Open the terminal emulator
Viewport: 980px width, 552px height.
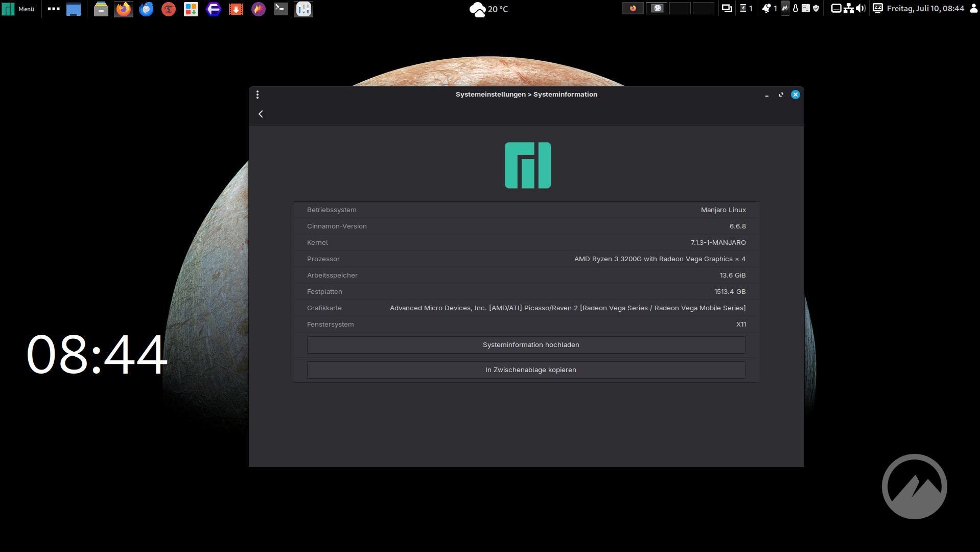click(x=281, y=9)
